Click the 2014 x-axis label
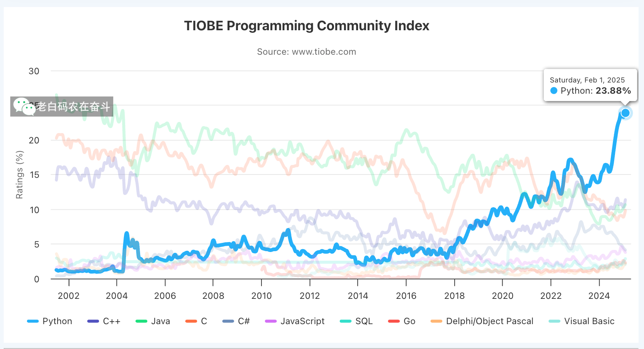Screen dimensions: 644x349 pyautogui.click(x=358, y=296)
